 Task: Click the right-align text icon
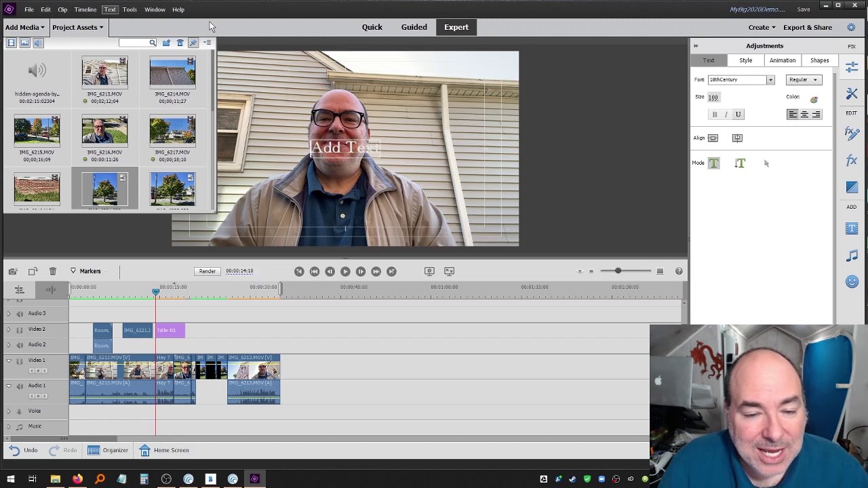click(816, 115)
